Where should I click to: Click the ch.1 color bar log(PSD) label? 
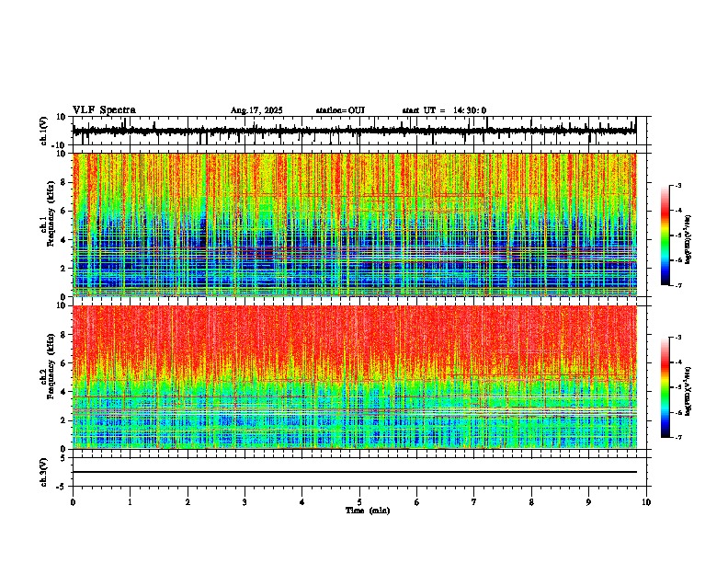688,239
